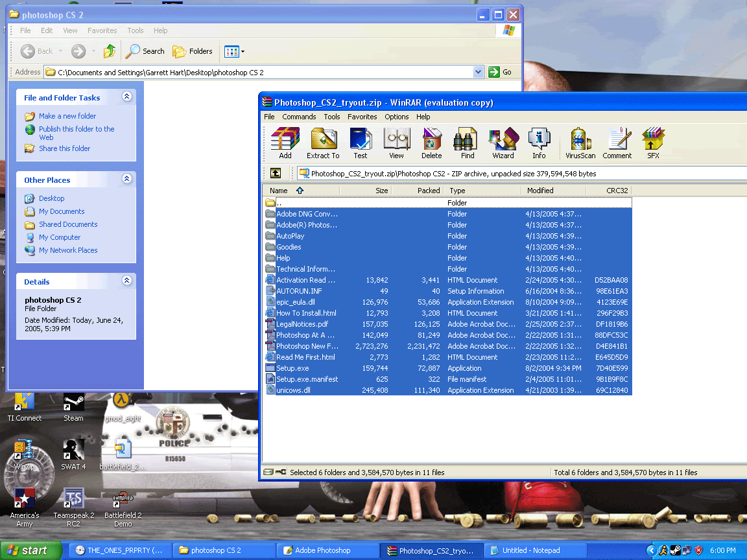Screen dimensions: 747x560
Task: Open the WinRAR Commands menu
Action: tap(299, 117)
